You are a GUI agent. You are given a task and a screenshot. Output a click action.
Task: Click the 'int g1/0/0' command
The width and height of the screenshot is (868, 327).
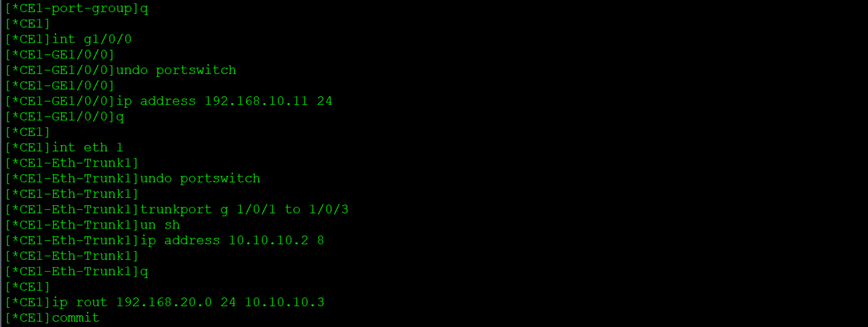92,39
